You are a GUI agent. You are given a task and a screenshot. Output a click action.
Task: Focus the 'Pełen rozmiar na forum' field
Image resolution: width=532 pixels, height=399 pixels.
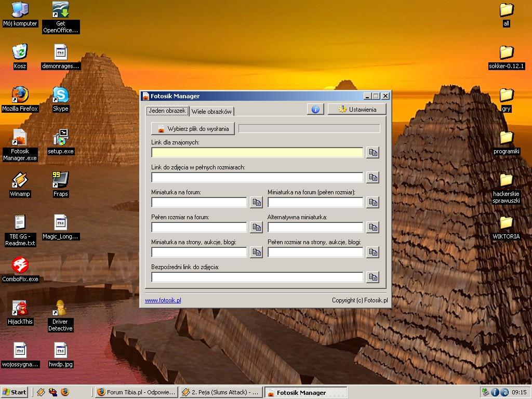199,228
